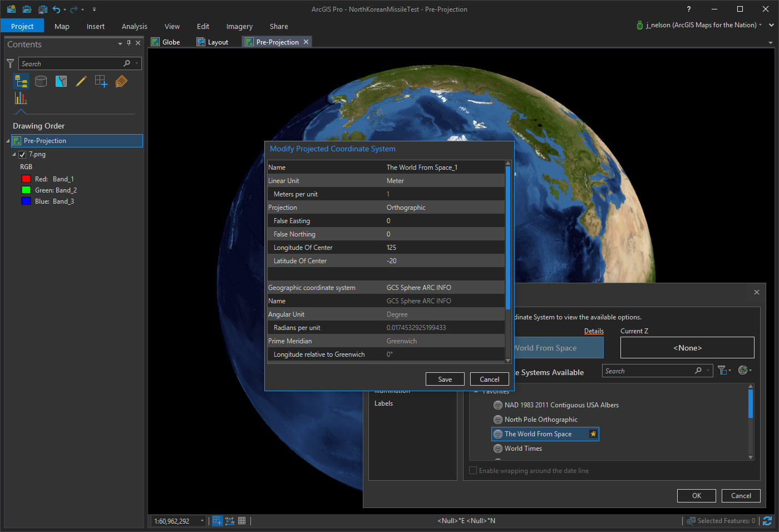Click the Details link

(x=594, y=331)
